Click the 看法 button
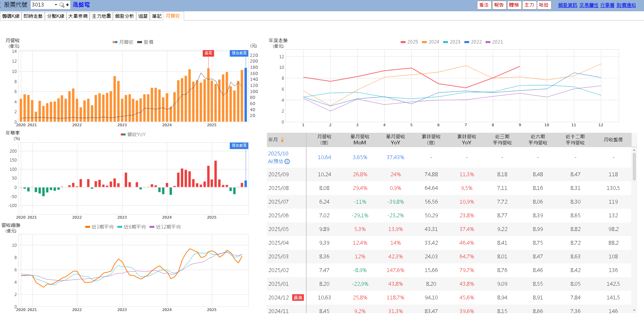Viewport: 644px width, 323px height. 484,5
